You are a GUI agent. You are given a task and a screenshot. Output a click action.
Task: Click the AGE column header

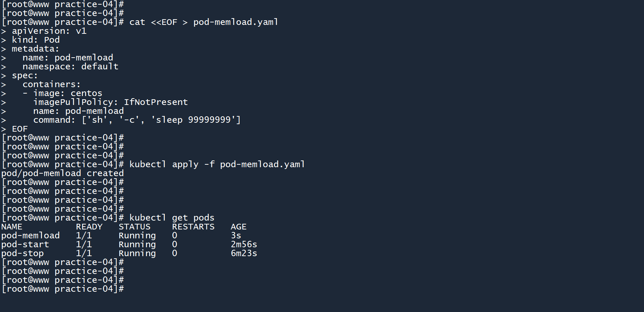tap(238, 227)
